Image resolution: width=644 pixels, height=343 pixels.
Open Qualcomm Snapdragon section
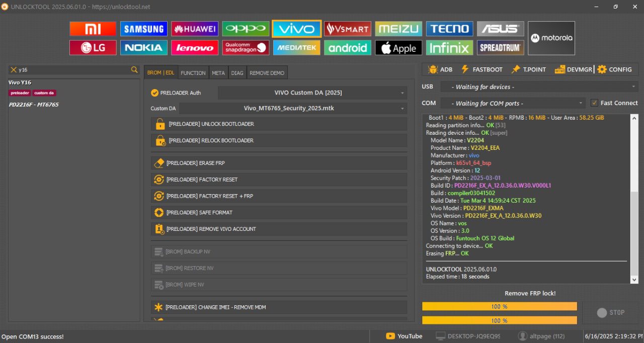coord(246,48)
